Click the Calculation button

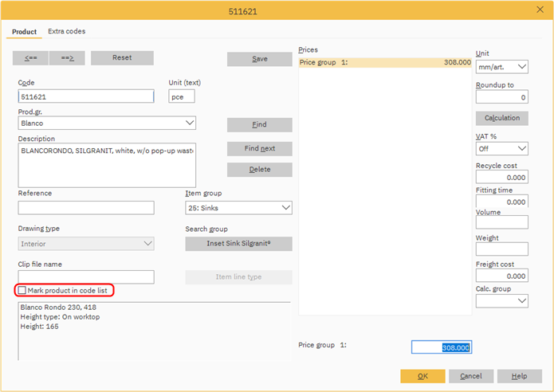coord(501,118)
